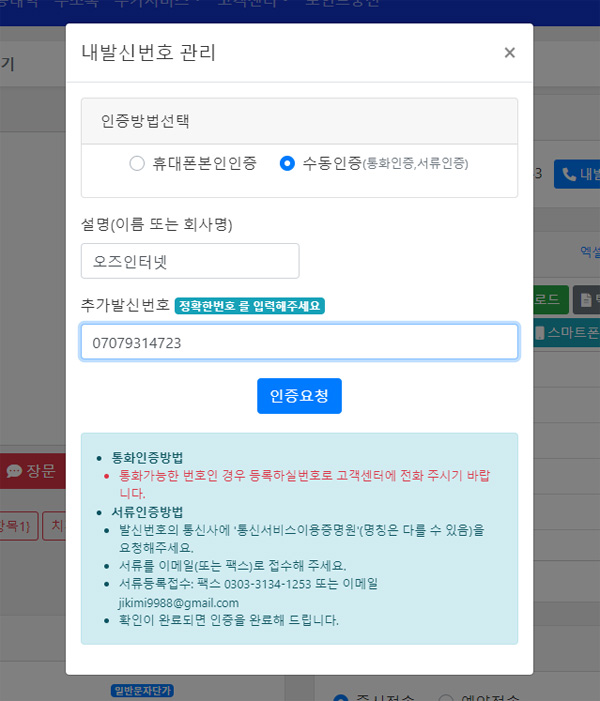The width and height of the screenshot is (600, 701).
Task: Insert the {항목1} placeholder button
Action: [x=18, y=526]
